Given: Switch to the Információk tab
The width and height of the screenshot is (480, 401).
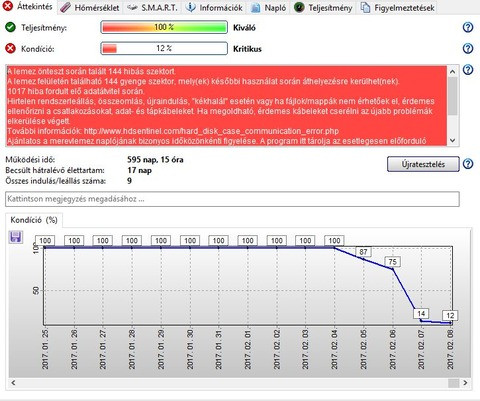Looking at the screenshot, I should [x=214, y=7].
